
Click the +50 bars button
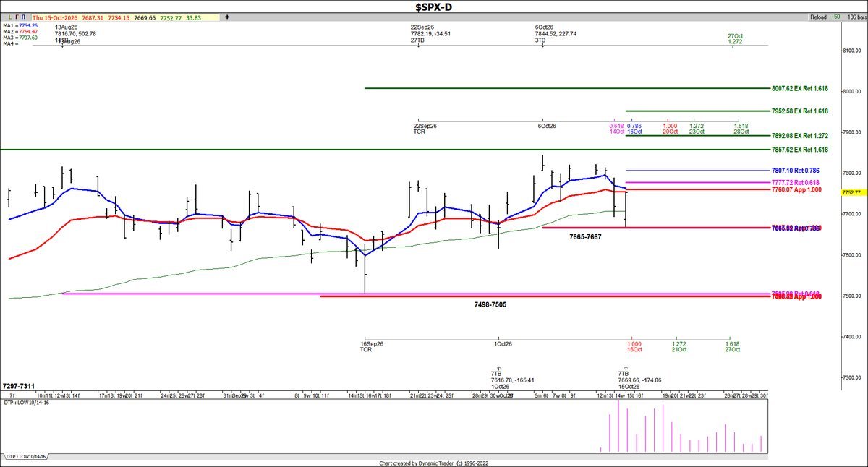coord(835,17)
